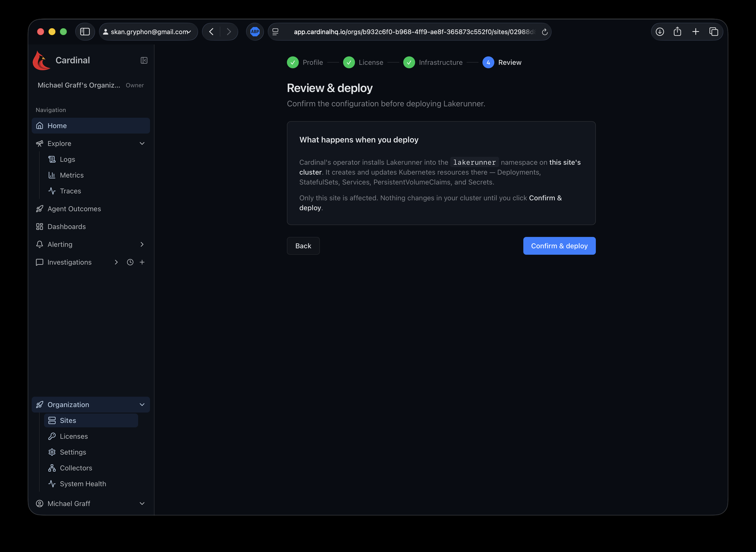Click the Cardinal bird logo
This screenshot has width=756, height=552.
point(42,60)
